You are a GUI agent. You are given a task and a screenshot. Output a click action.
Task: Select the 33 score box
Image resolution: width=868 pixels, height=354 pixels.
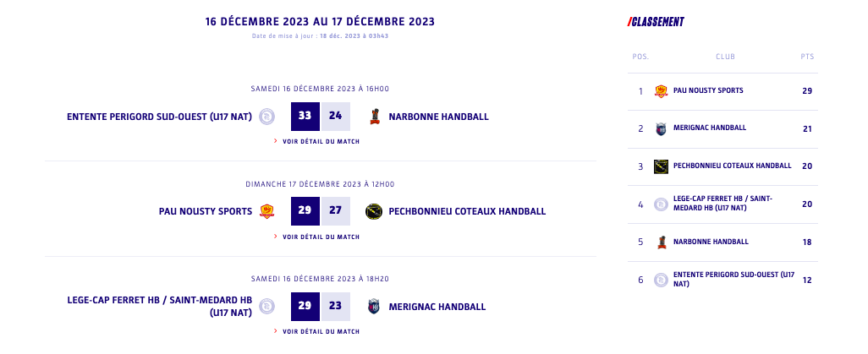305,117
